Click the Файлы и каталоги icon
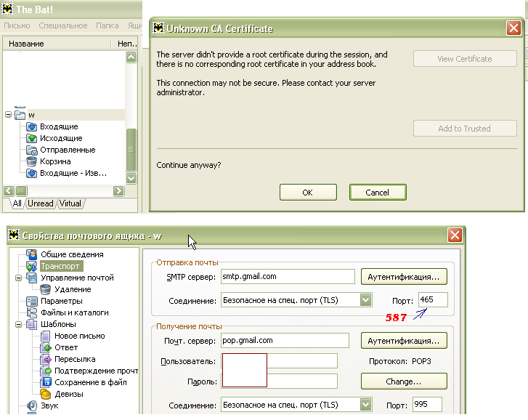Image resolution: width=528 pixels, height=420 pixels. [x=32, y=312]
